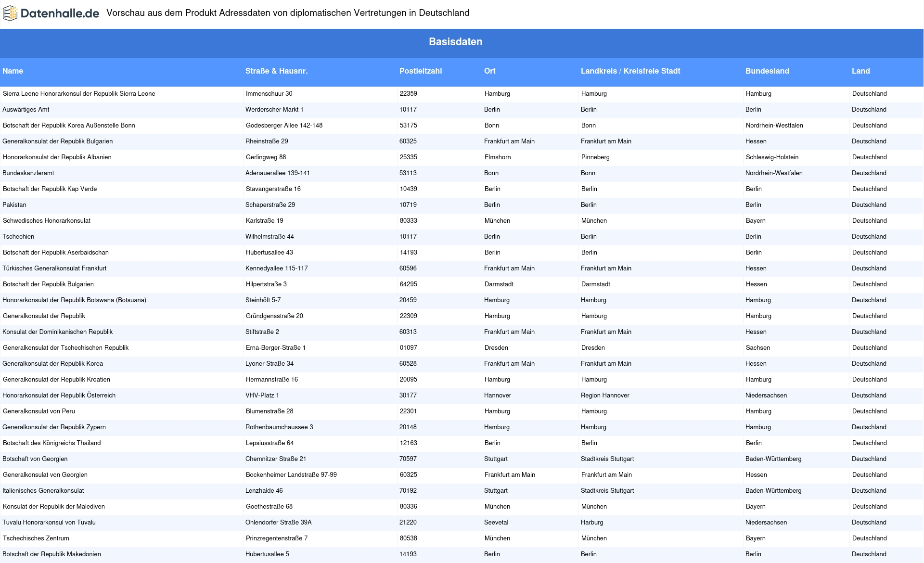This screenshot has width=924, height=563.
Task: Click the Datenhalle.de logo icon
Action: tap(10, 13)
